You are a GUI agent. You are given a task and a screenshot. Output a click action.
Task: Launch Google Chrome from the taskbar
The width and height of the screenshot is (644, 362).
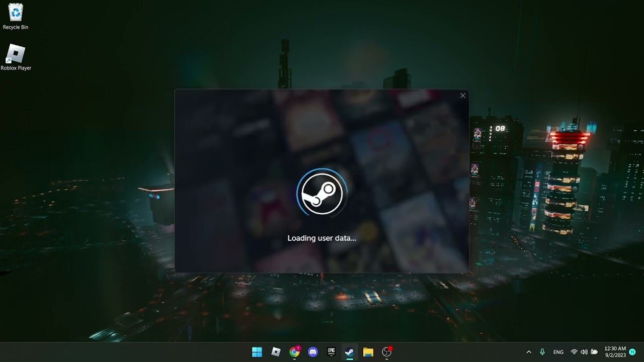click(x=295, y=352)
